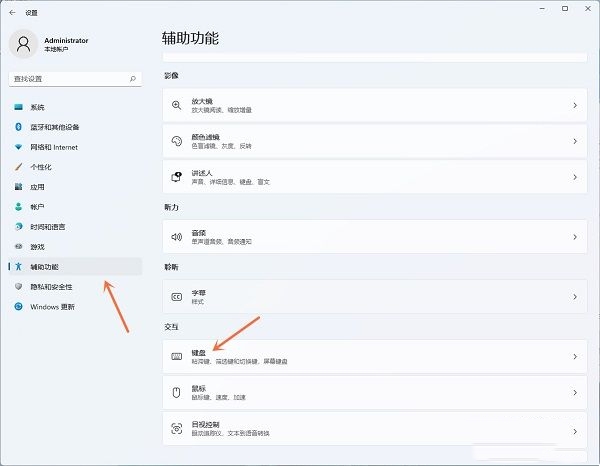This screenshot has height=466, width=600.
Task: Click the 目视控制 eye control icon
Action: point(176,428)
